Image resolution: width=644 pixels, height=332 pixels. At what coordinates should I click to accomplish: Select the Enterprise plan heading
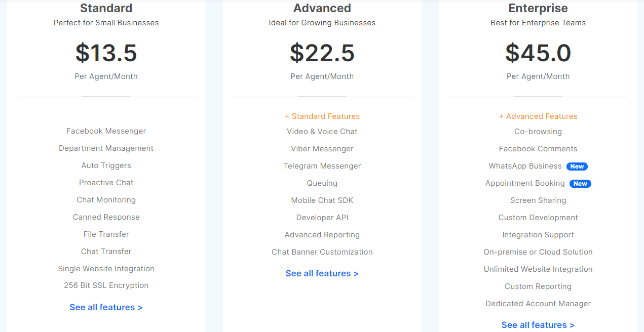pos(538,8)
